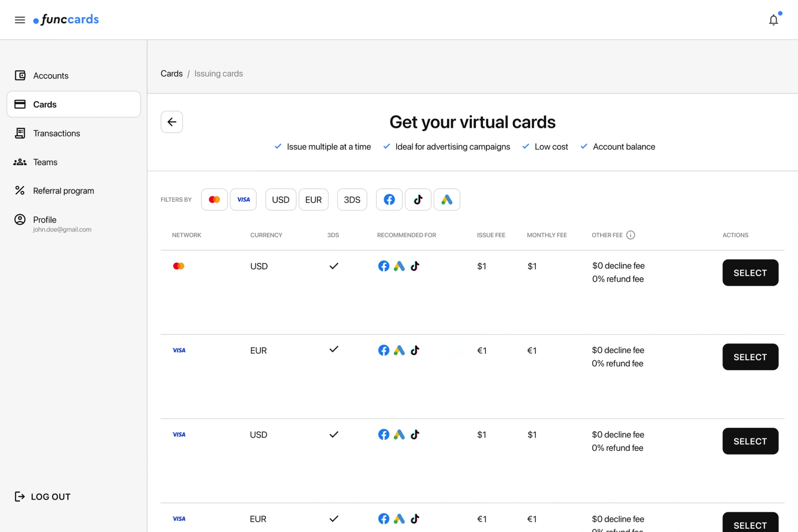
Task: Toggle the Mastercard network filter
Action: coord(214,200)
